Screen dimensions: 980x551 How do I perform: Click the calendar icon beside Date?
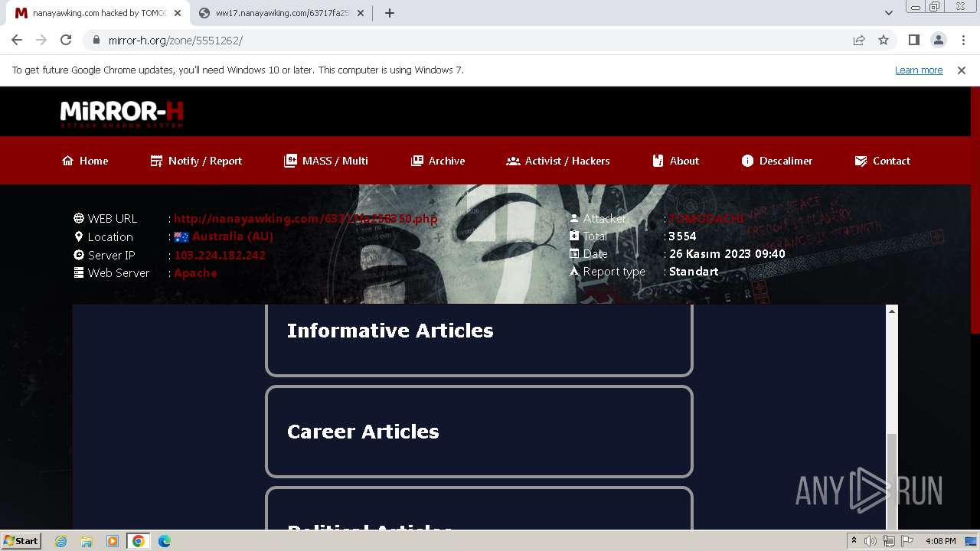574,253
